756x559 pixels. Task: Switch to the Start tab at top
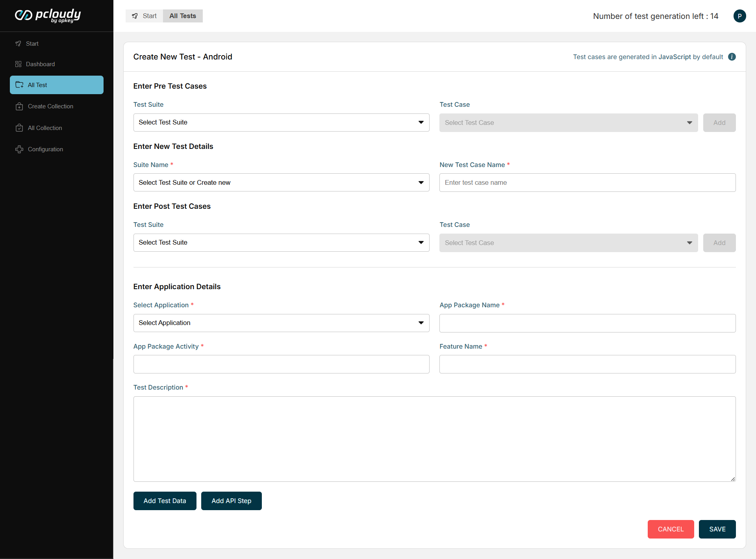[x=145, y=16]
